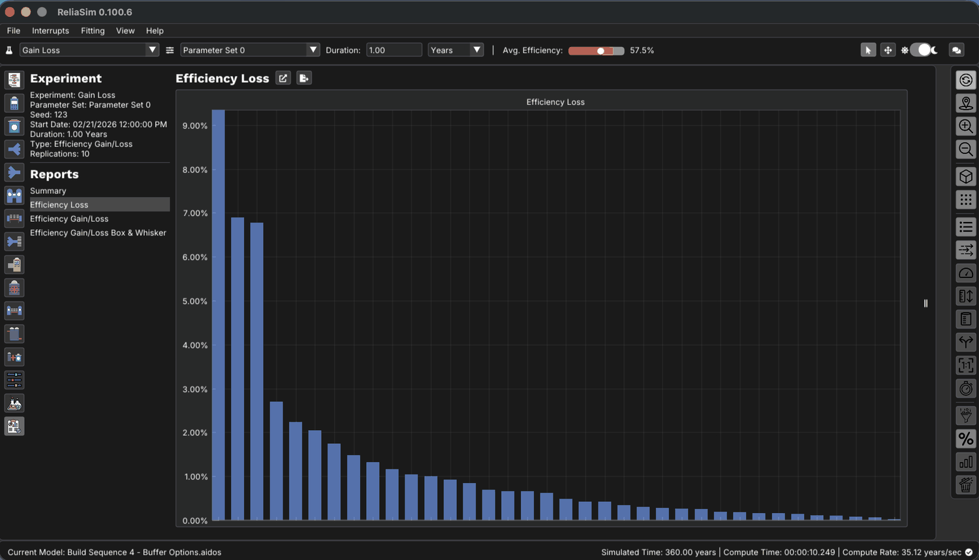This screenshot has height=560, width=979.
Task: Select the Efficiency Loss report in list
Action: (x=100, y=204)
